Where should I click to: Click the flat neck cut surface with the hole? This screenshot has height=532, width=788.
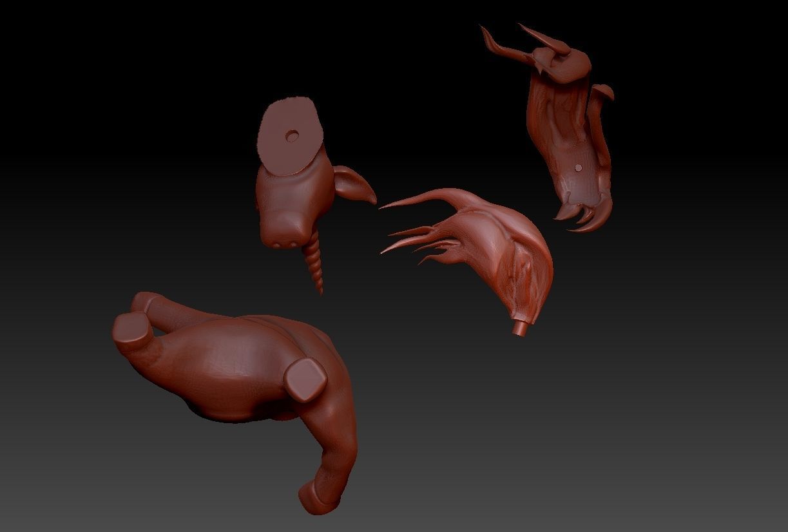(289, 136)
